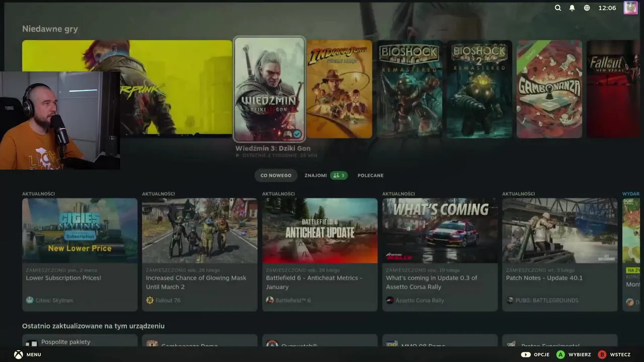Image resolution: width=644 pixels, height=362 pixels.
Task: Open BioShock Remastered cover
Action: tap(410, 89)
